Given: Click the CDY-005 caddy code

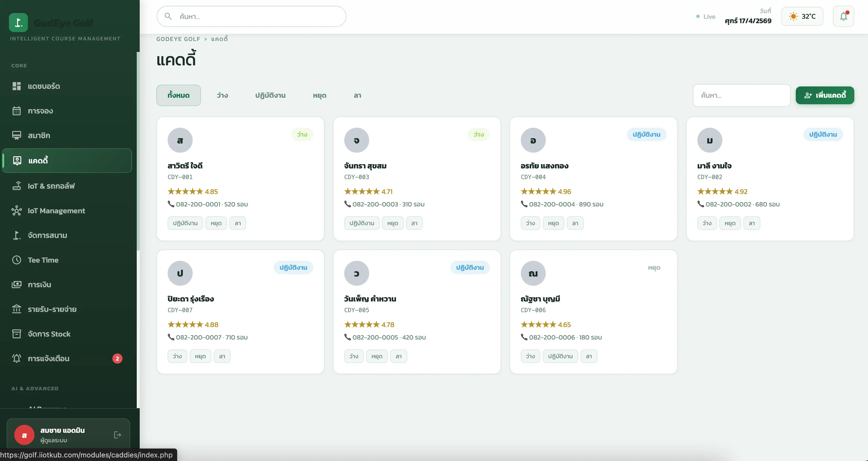Looking at the screenshot, I should pos(356,310).
